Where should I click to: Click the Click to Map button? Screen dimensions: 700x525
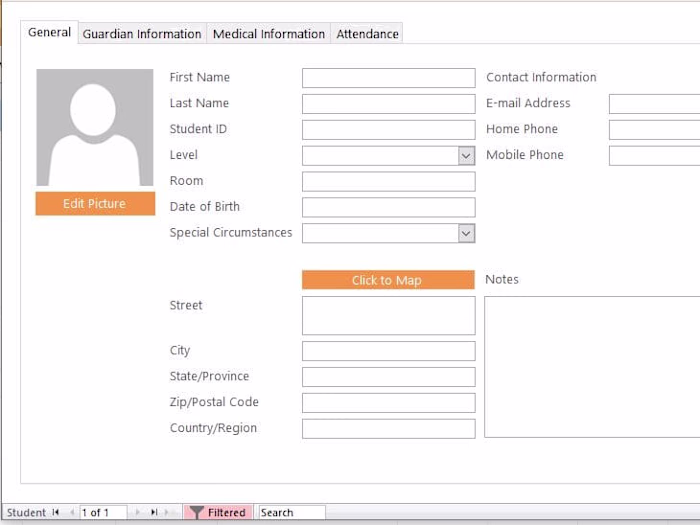[x=388, y=280]
